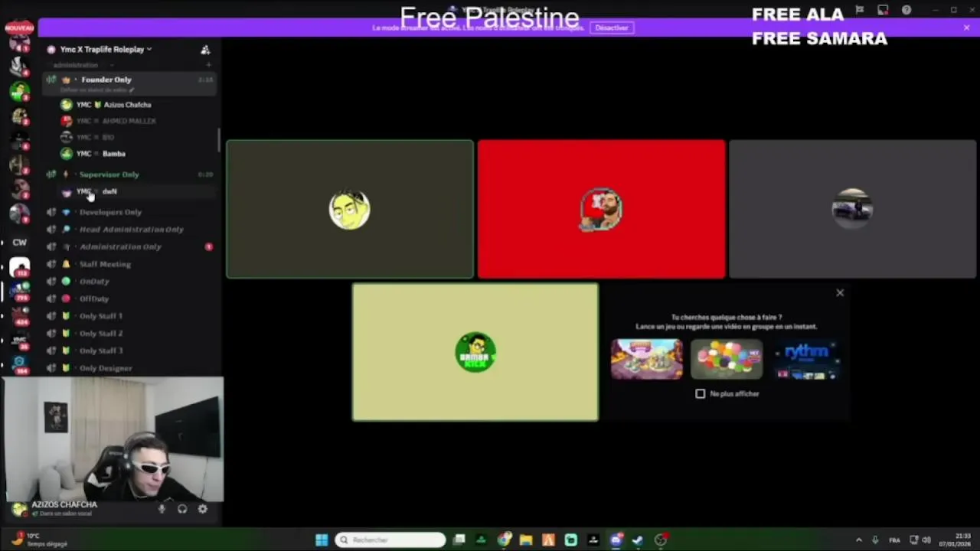This screenshot has height=551, width=980.
Task: Open the flag icon in title bar
Action: click(x=860, y=10)
